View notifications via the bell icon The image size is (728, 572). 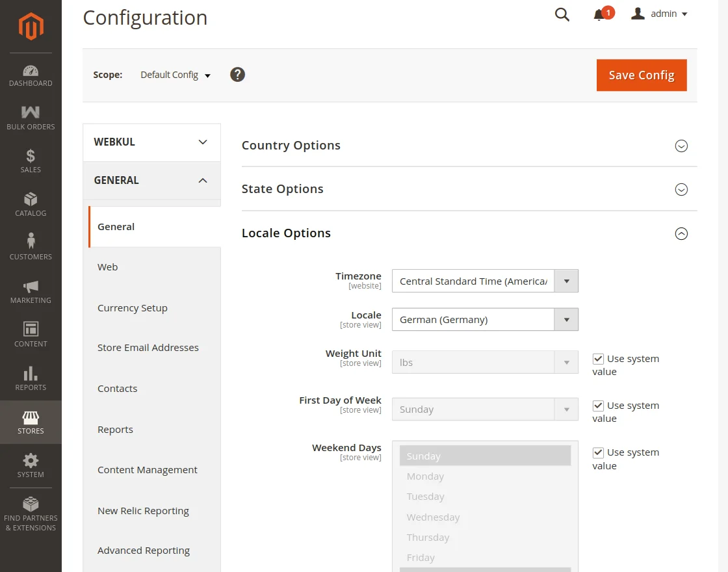pyautogui.click(x=599, y=14)
